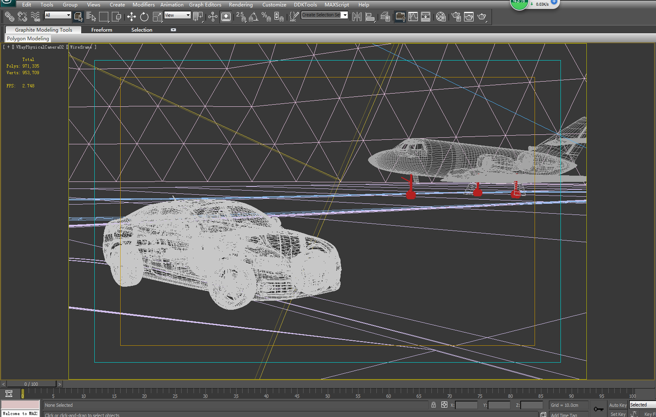The width and height of the screenshot is (656, 417).
Task: Open the Render Setup dialog
Action: [456, 16]
